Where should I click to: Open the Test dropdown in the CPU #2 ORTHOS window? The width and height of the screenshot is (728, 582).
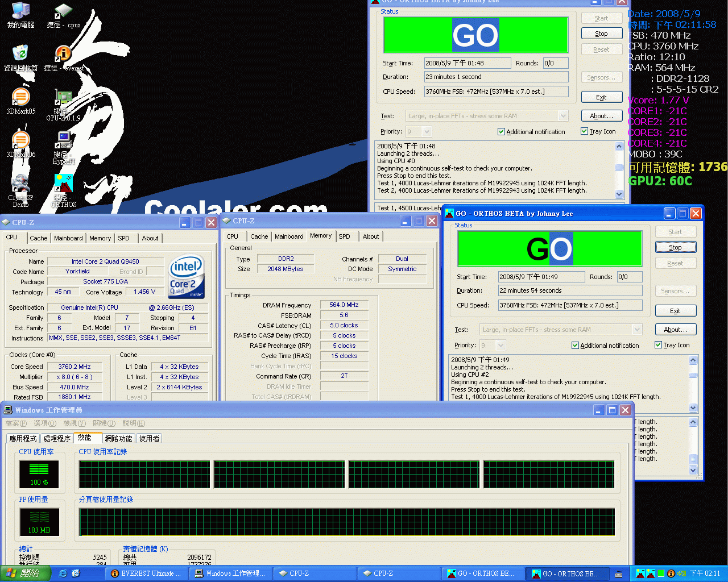pyautogui.click(x=637, y=330)
